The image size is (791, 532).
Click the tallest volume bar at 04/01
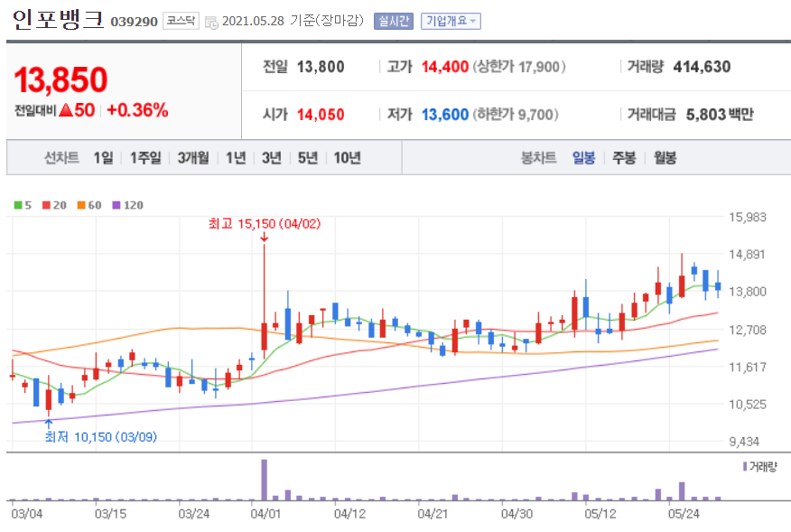pyautogui.click(x=264, y=480)
